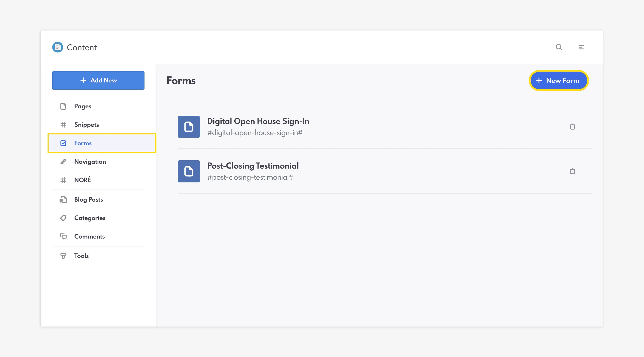Click the Comments bubble icon
The height and width of the screenshot is (357, 644).
pos(63,236)
